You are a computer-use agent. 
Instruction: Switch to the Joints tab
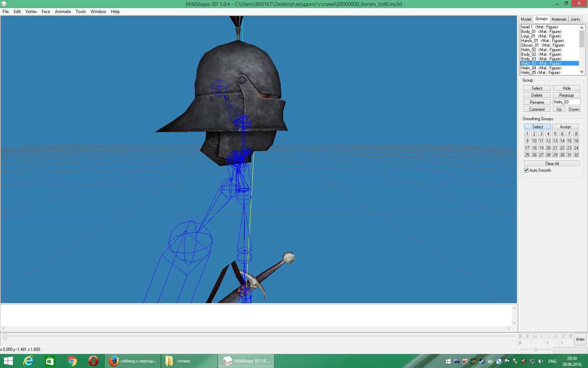[575, 19]
